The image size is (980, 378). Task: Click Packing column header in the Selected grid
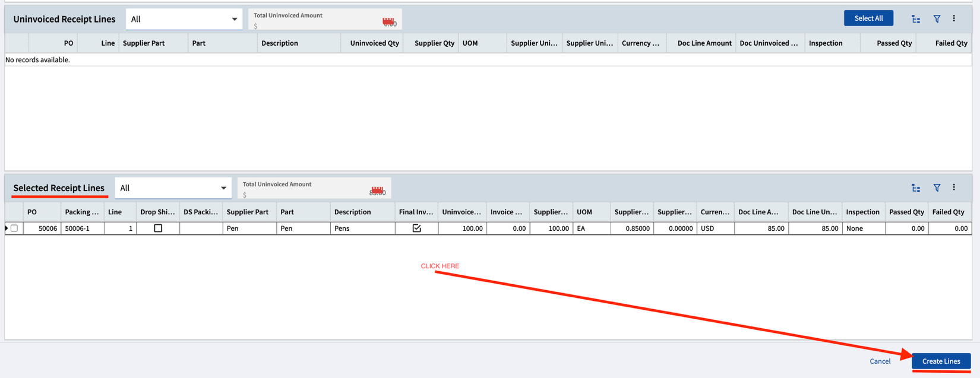(x=83, y=212)
